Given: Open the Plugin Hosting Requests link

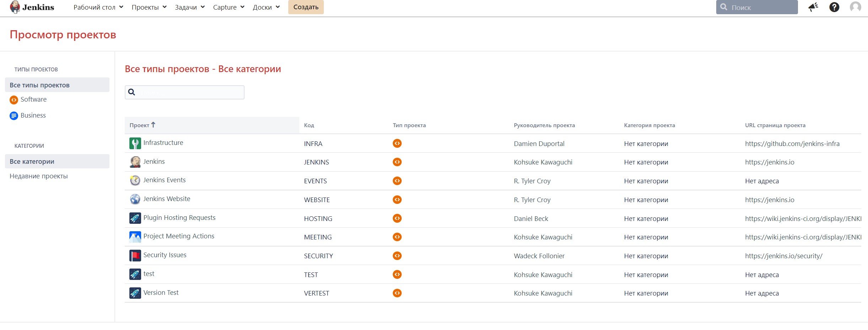Looking at the screenshot, I should (x=179, y=218).
